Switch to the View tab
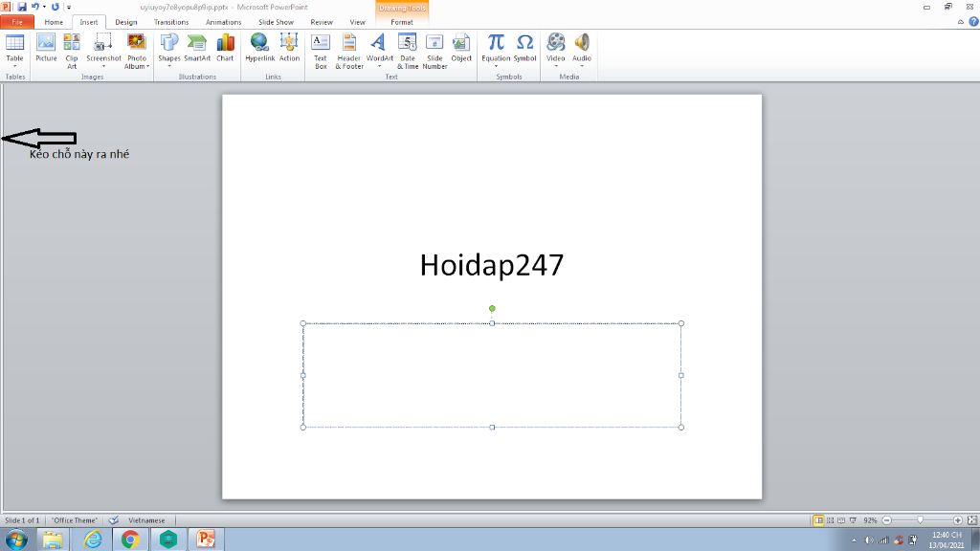The width and height of the screenshot is (980, 551). tap(357, 22)
